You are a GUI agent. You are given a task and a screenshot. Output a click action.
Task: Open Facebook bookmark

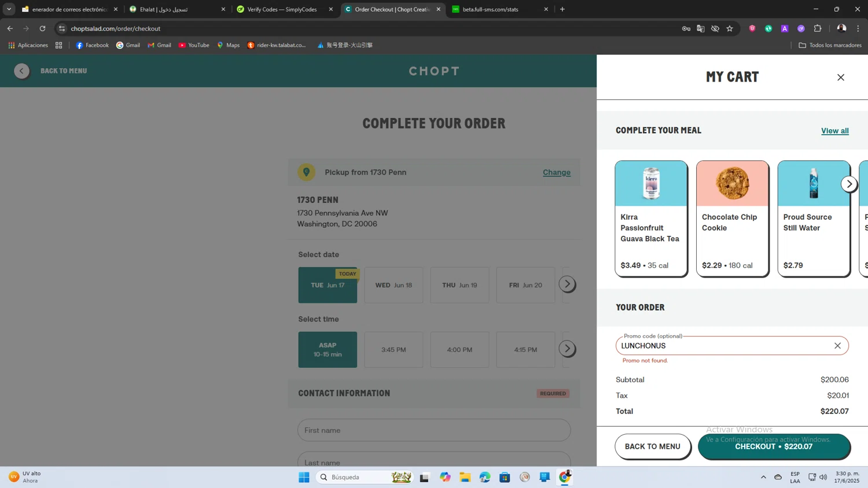pyautogui.click(x=93, y=45)
